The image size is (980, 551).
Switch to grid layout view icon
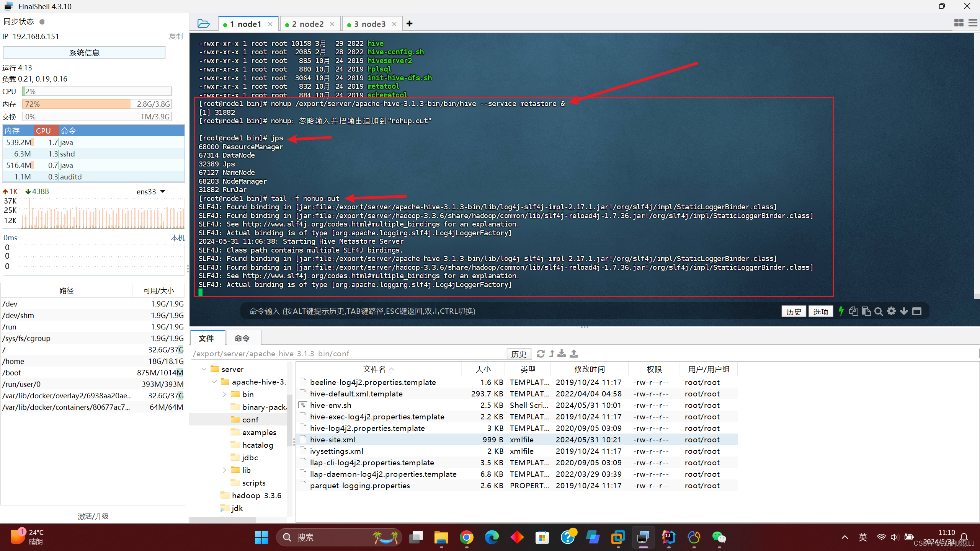[959, 23]
